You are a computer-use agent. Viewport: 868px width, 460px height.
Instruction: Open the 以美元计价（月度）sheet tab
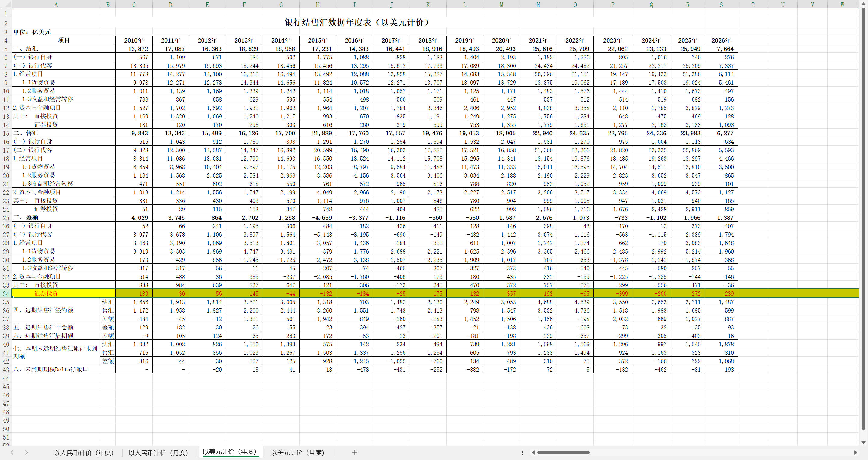tap(297, 452)
